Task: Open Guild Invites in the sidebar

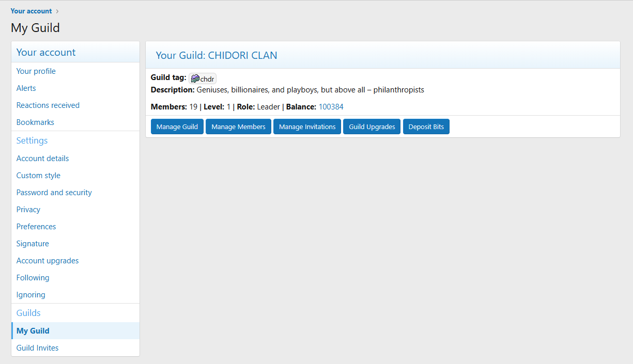Action: (75, 348)
